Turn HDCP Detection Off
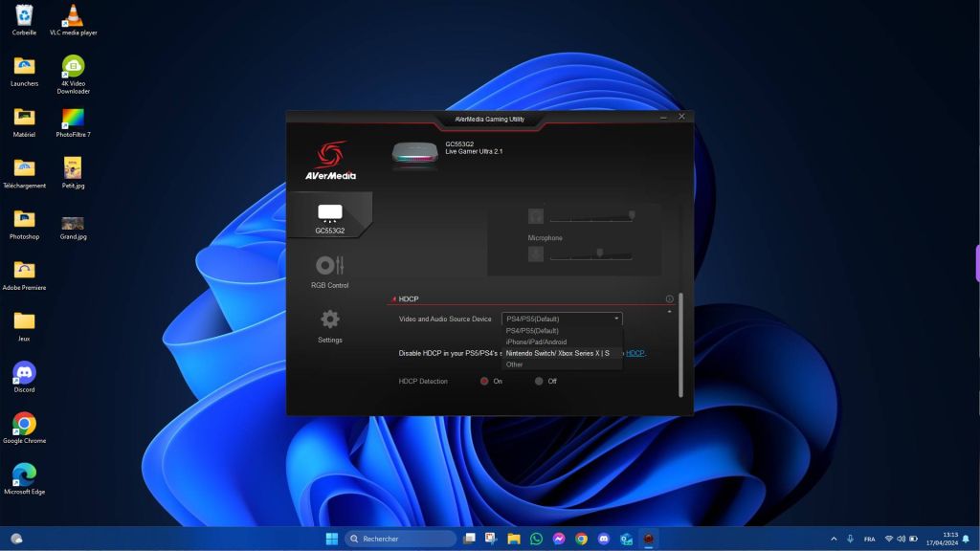 point(539,381)
